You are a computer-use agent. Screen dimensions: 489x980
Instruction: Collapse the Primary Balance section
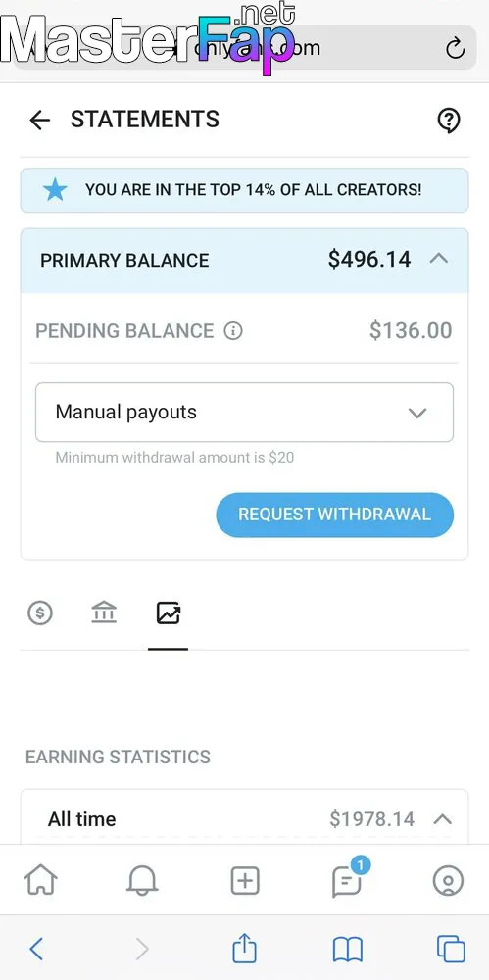tap(439, 259)
